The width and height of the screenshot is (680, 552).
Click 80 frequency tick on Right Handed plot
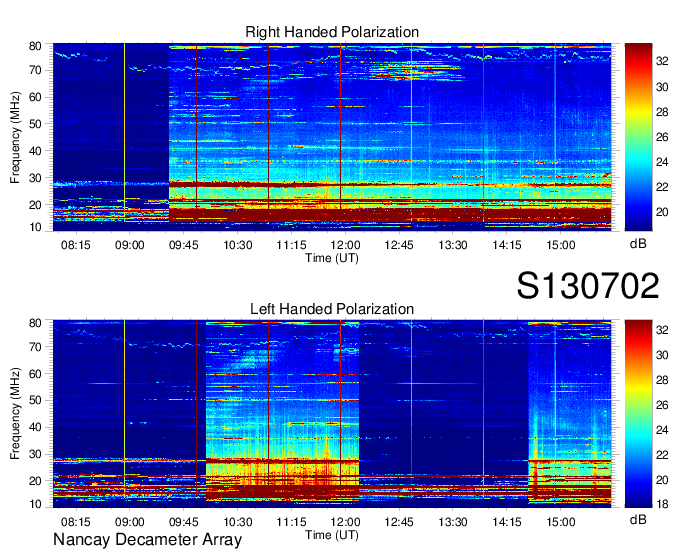[x=35, y=46]
